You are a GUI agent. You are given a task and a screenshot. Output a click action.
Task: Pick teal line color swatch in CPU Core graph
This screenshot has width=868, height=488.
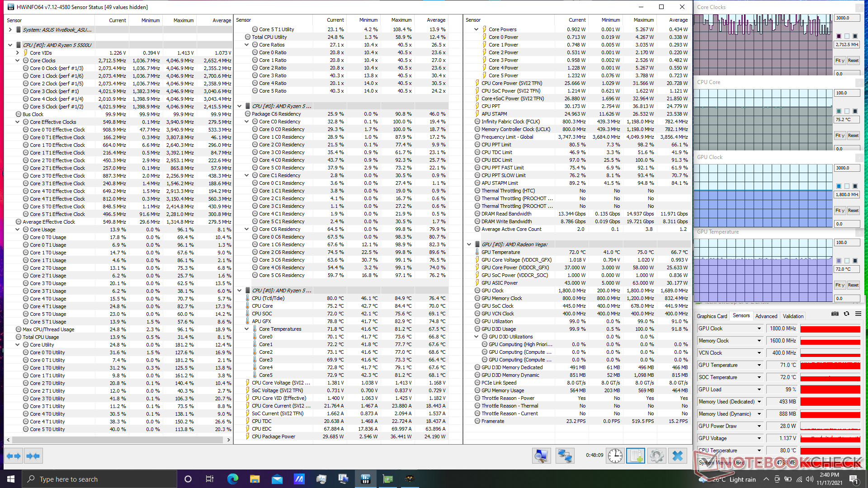(839, 111)
